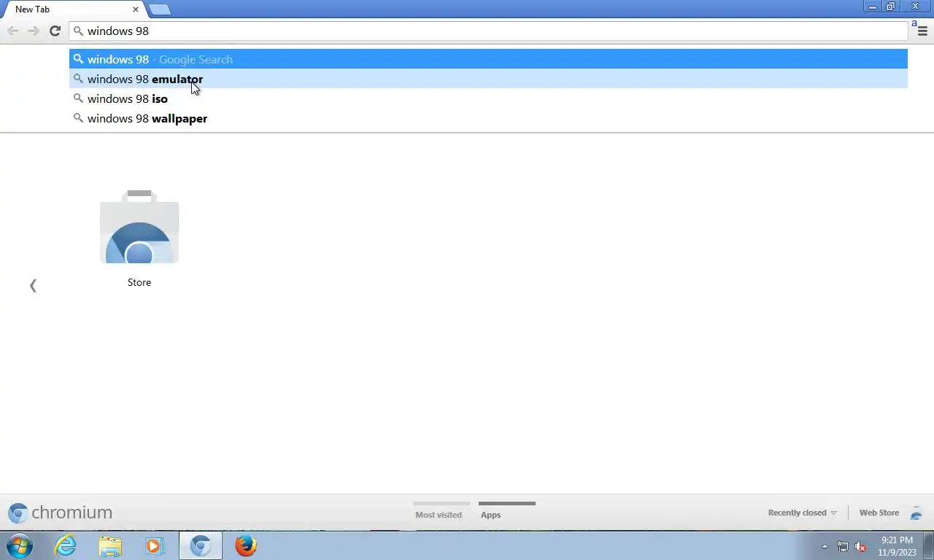Click the Web Store icon at the bottom right

pyautogui.click(x=916, y=513)
